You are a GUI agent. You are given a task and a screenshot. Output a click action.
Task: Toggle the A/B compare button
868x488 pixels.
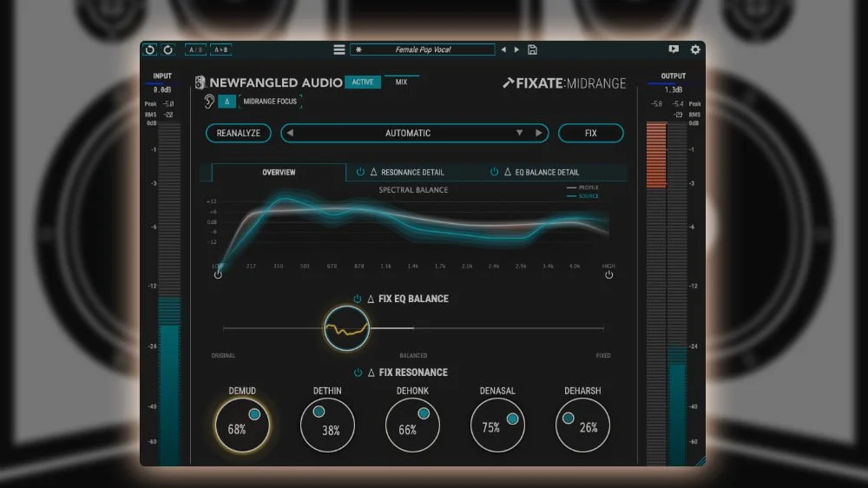coord(195,49)
